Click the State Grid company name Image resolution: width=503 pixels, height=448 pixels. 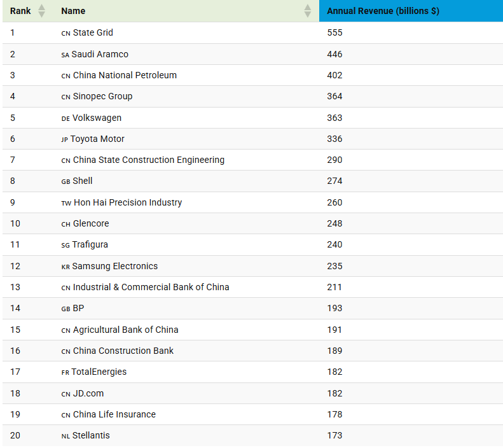[x=93, y=32]
